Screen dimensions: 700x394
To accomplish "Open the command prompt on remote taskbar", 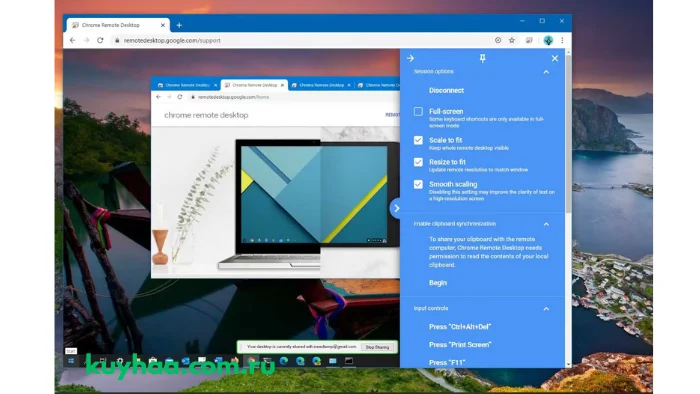I will click(349, 361).
